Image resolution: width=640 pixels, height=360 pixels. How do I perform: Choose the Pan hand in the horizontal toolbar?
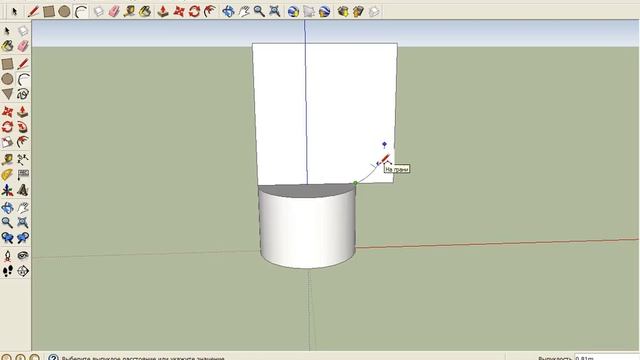coord(244,11)
